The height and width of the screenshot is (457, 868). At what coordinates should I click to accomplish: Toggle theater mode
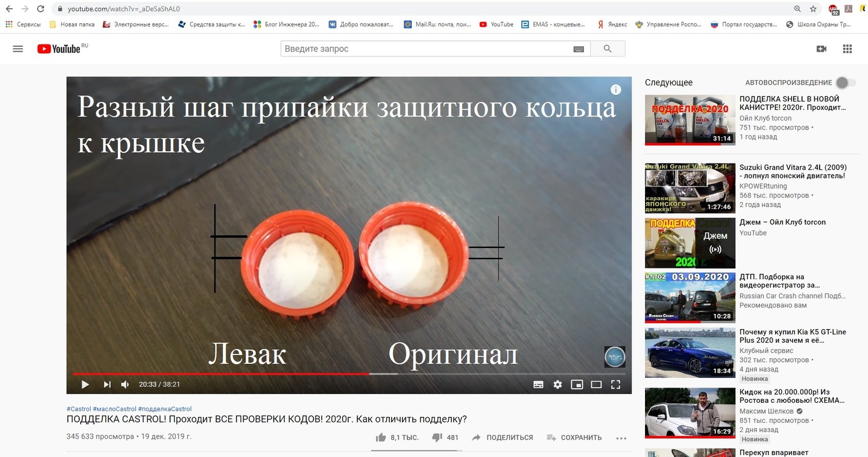pos(596,384)
